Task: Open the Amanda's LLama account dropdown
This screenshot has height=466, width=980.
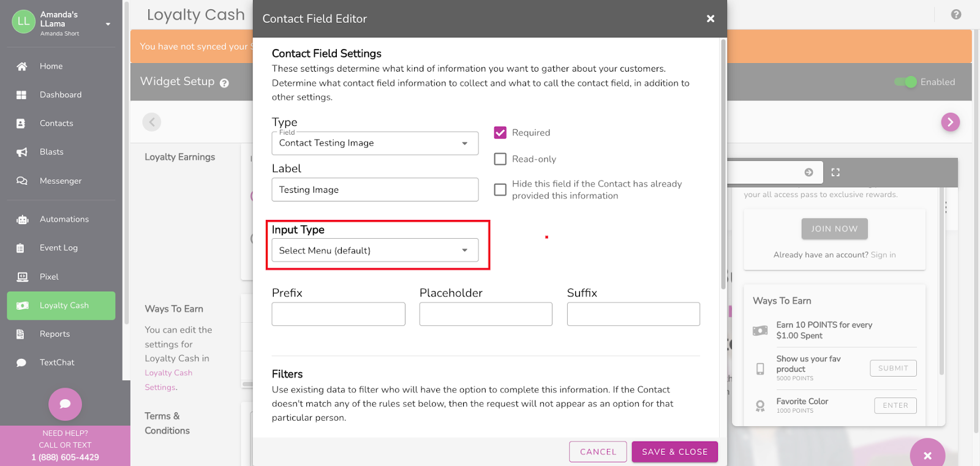Action: click(x=108, y=24)
